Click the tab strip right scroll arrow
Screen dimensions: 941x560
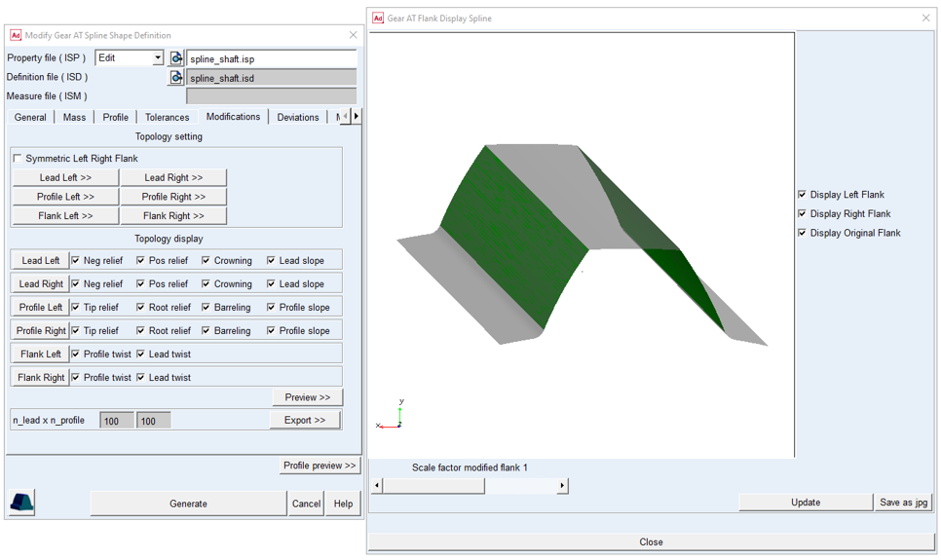click(357, 116)
